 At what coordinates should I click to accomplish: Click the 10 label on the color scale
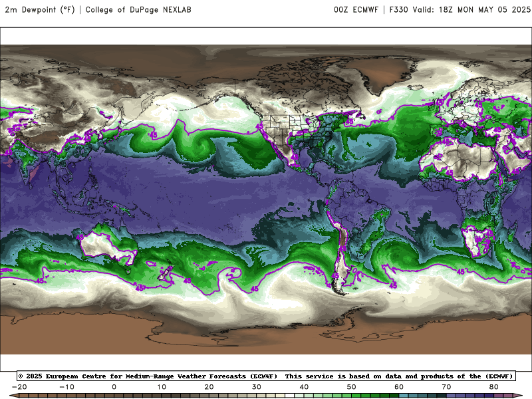click(162, 387)
